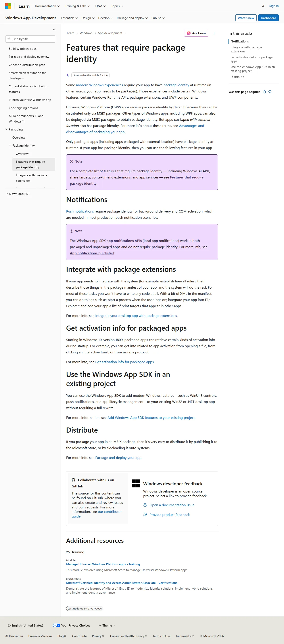Click the globe icon for language

pyautogui.click(x=9, y=625)
